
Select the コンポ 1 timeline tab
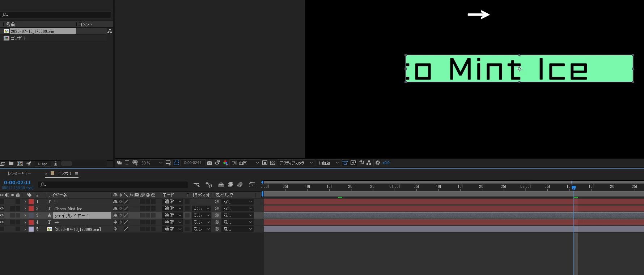[65, 173]
